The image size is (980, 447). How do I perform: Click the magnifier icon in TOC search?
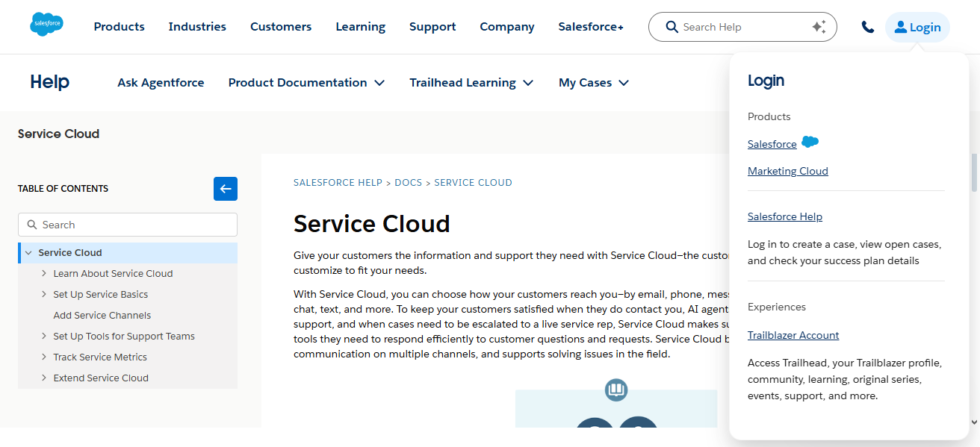(x=32, y=225)
